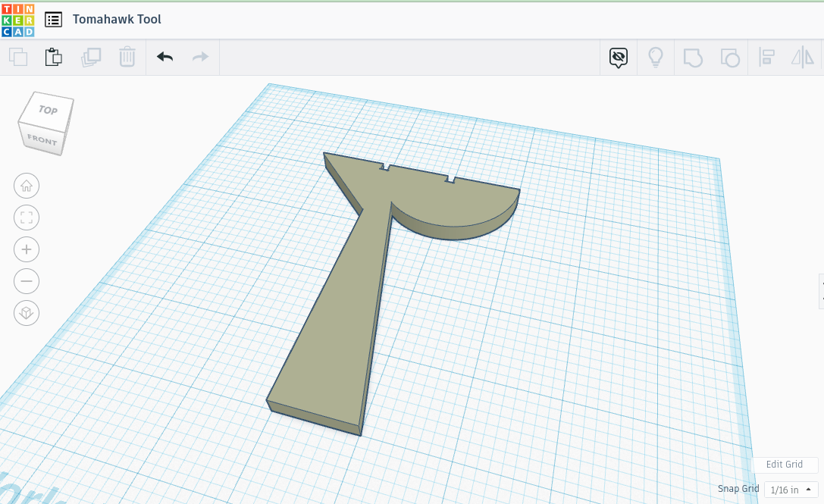Select the Paste icon in the toolbar
Screen dimensions: 824x504
point(53,57)
